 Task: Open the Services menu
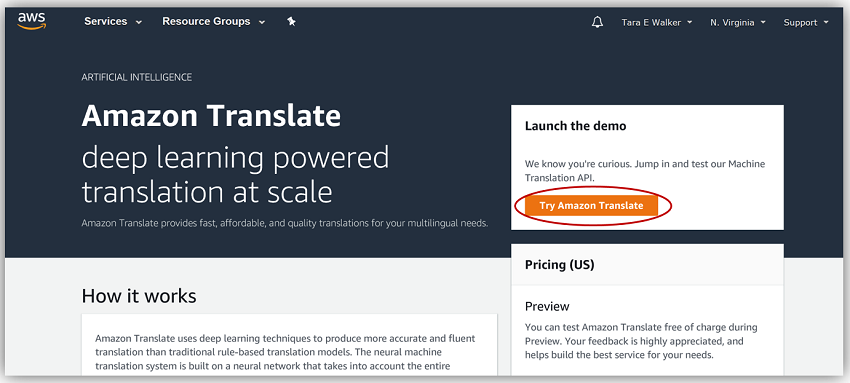click(113, 22)
